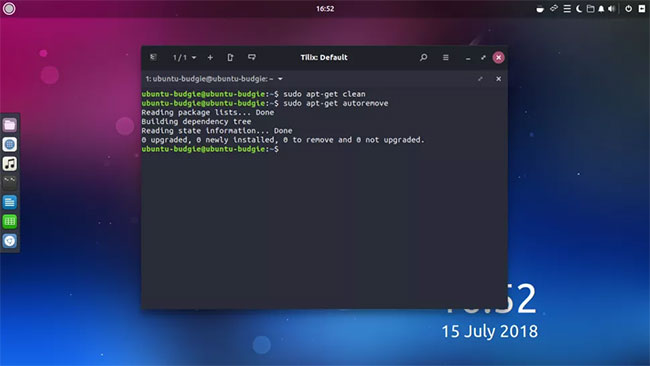The height and width of the screenshot is (366, 650).
Task: Add terminal down split icon
Action: click(x=252, y=57)
